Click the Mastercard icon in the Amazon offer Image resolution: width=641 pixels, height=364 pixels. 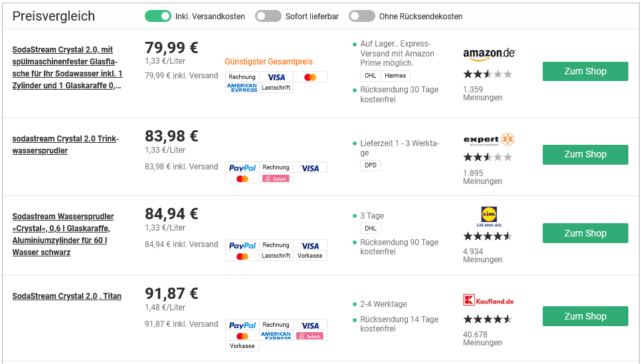(x=310, y=77)
